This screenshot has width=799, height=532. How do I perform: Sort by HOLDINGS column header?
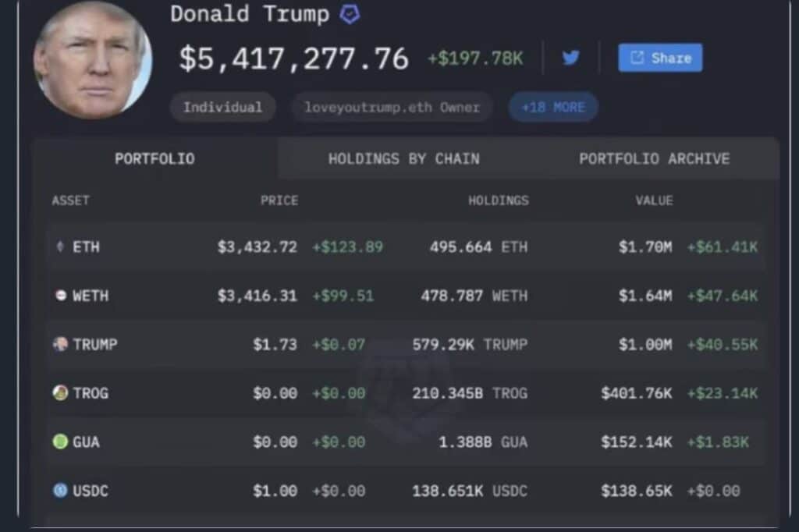click(x=499, y=200)
